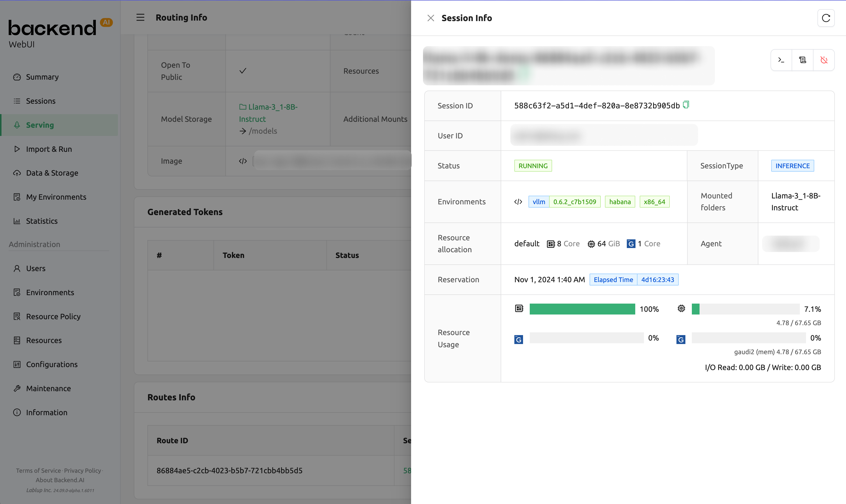Click About Backend.AI link
846x504 pixels.
[x=60, y=480]
